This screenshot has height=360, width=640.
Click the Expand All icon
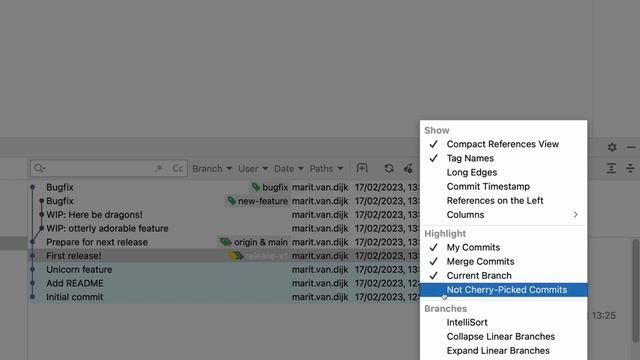click(x=611, y=168)
